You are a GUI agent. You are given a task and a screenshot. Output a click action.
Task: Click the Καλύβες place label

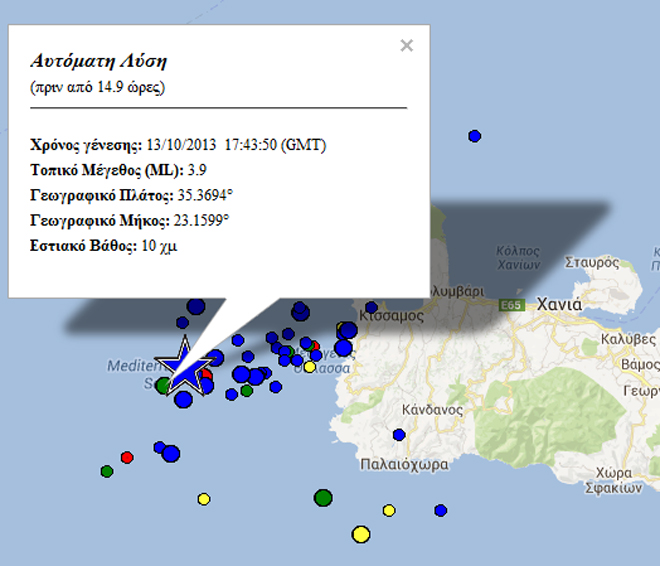pyautogui.click(x=628, y=339)
